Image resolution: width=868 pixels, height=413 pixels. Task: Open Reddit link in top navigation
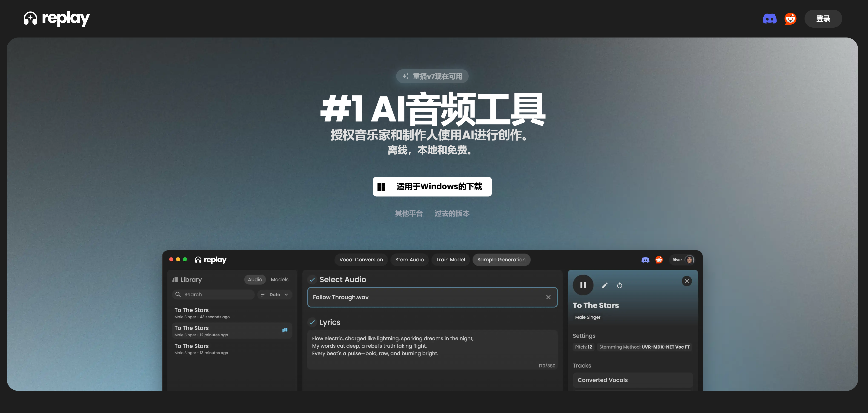(x=790, y=19)
